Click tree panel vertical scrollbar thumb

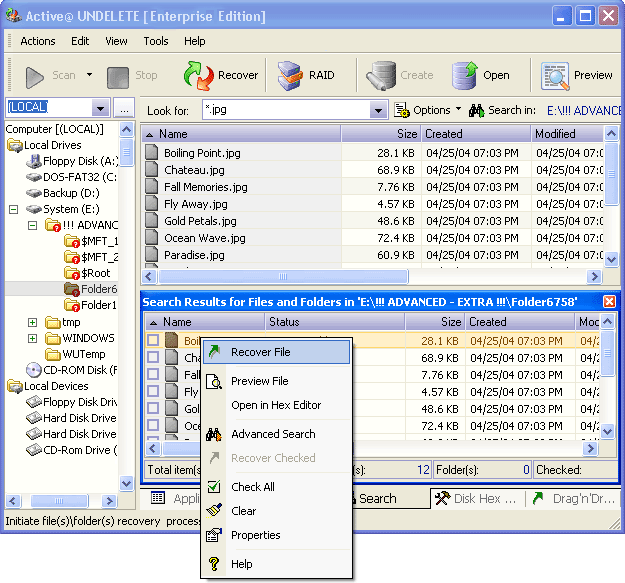(x=126, y=152)
